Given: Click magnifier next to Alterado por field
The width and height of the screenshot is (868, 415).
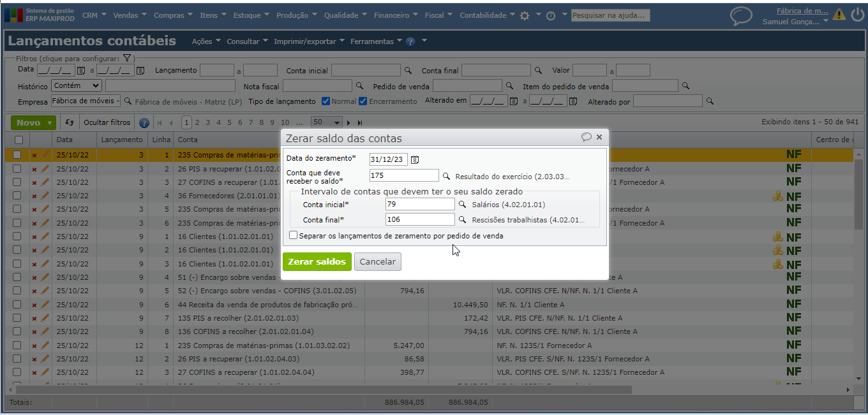Looking at the screenshot, I should (x=710, y=101).
